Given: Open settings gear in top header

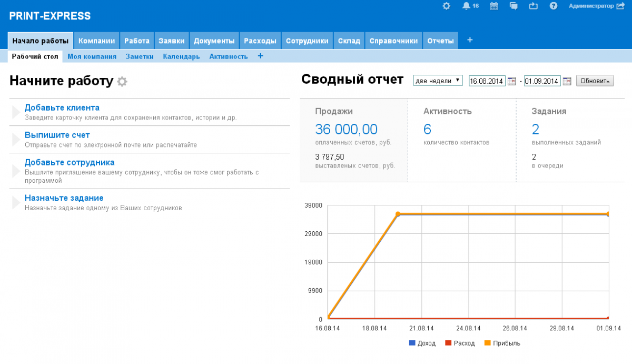Looking at the screenshot, I should pyautogui.click(x=447, y=6).
